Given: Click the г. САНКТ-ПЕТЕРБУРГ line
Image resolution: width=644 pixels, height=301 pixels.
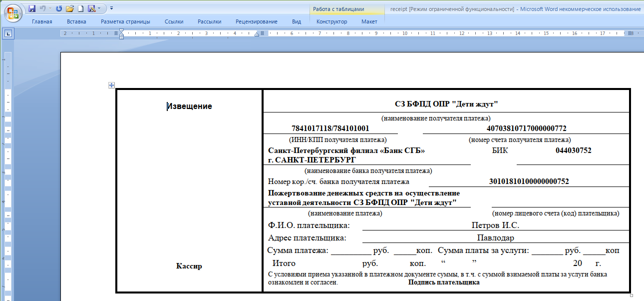Looking at the screenshot, I should tap(312, 160).
